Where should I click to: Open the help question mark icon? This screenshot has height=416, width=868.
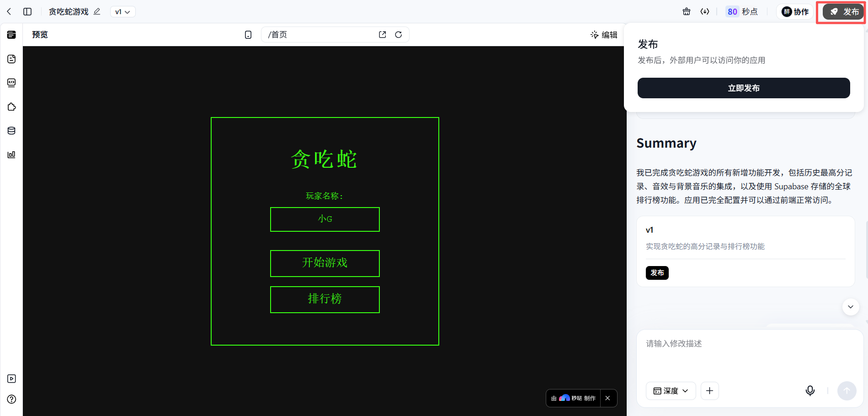point(11,399)
